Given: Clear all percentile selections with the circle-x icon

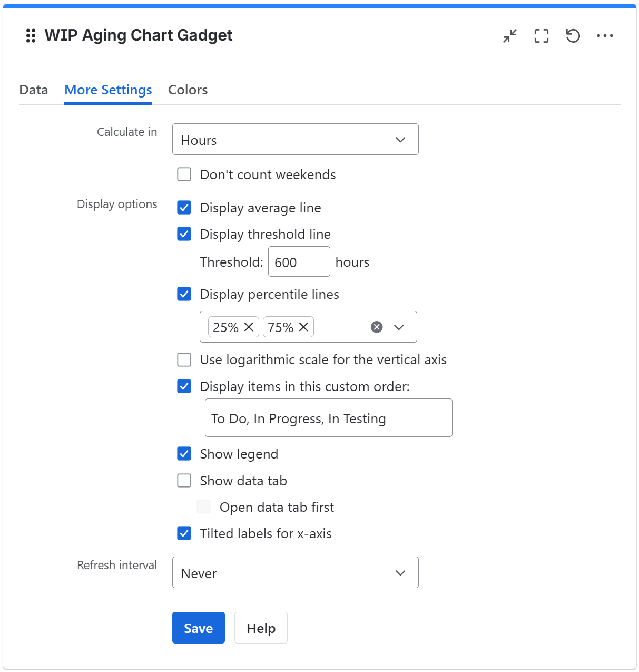Looking at the screenshot, I should [x=376, y=327].
